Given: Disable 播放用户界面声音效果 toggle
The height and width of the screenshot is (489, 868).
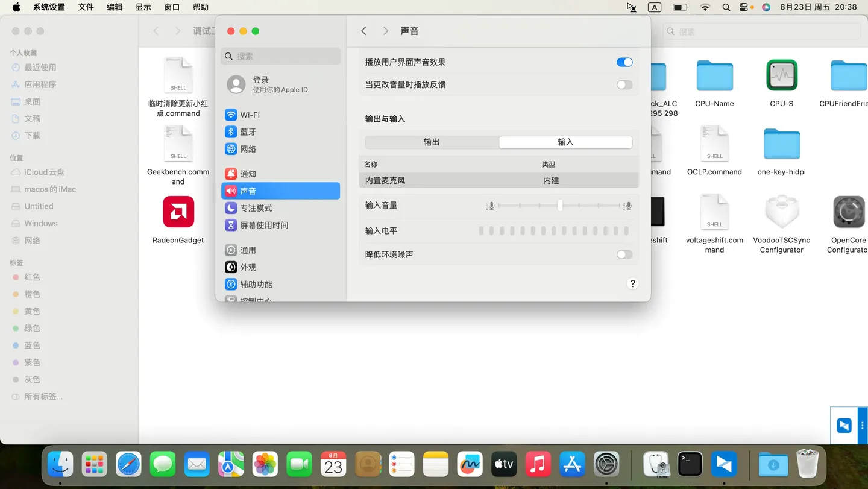Looking at the screenshot, I should pyautogui.click(x=624, y=62).
